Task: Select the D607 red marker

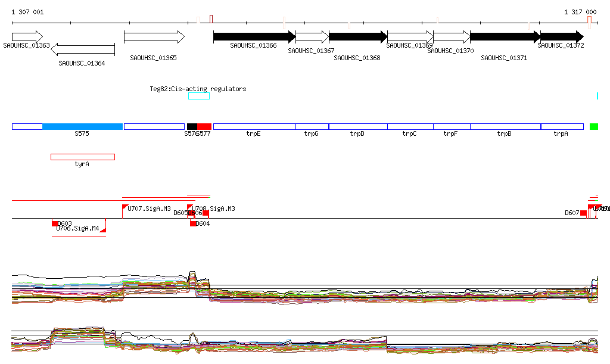Action: (584, 213)
